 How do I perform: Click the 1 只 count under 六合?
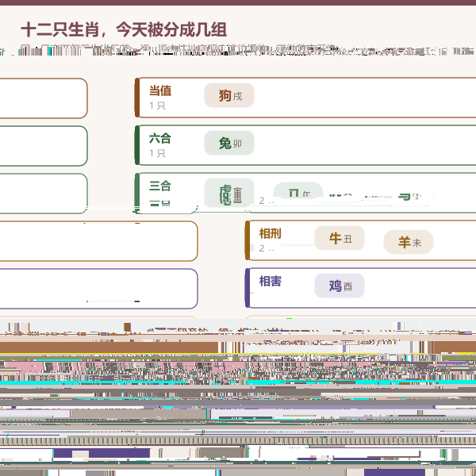pos(157,153)
